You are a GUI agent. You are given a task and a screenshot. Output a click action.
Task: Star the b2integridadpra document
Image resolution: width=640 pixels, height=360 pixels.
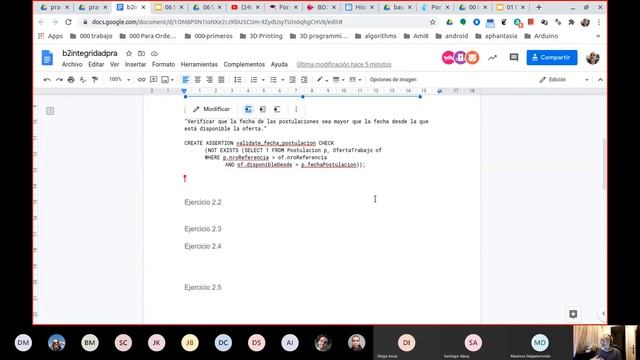pos(129,53)
